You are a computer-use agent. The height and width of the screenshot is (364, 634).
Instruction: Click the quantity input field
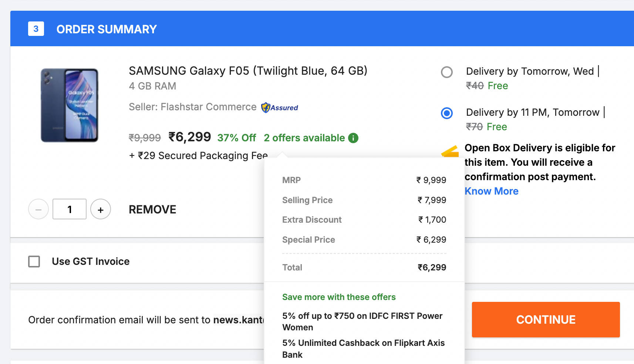click(70, 209)
